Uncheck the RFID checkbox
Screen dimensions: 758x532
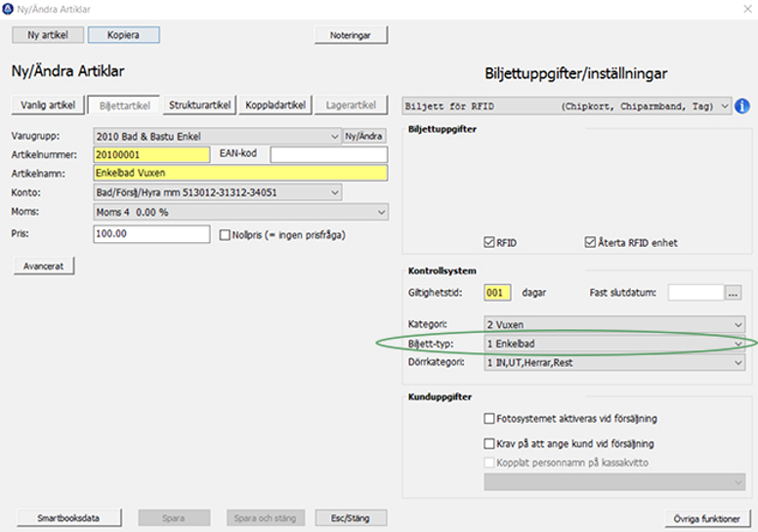488,242
